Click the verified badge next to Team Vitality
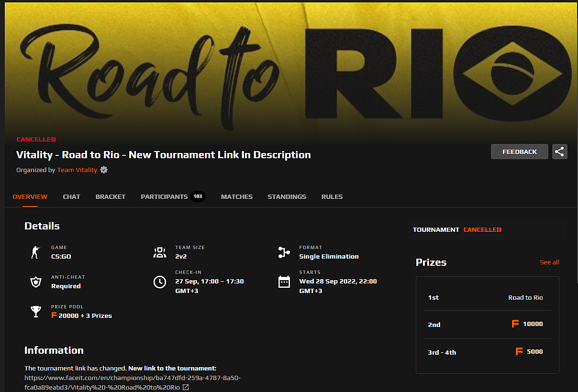The height and width of the screenshot is (392, 578). point(104,170)
